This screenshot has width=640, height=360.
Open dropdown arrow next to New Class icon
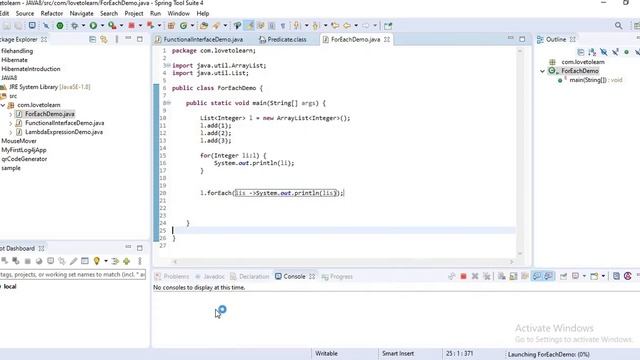[192, 26]
